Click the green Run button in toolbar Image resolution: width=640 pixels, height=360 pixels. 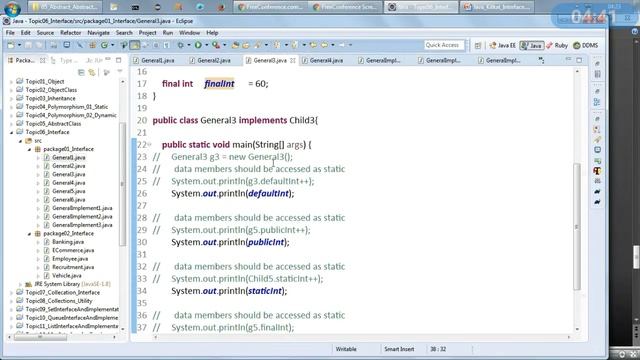coord(198,45)
